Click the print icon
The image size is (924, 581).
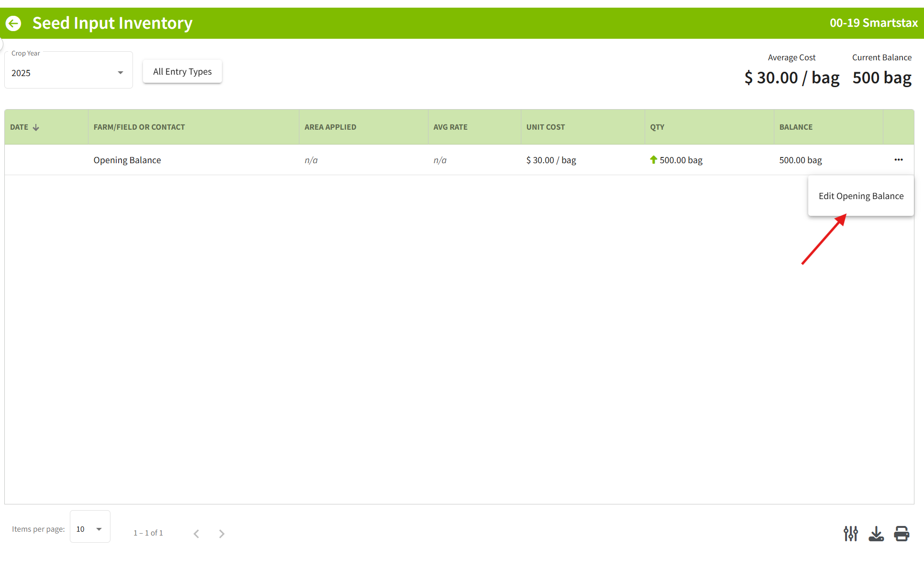[x=902, y=533]
